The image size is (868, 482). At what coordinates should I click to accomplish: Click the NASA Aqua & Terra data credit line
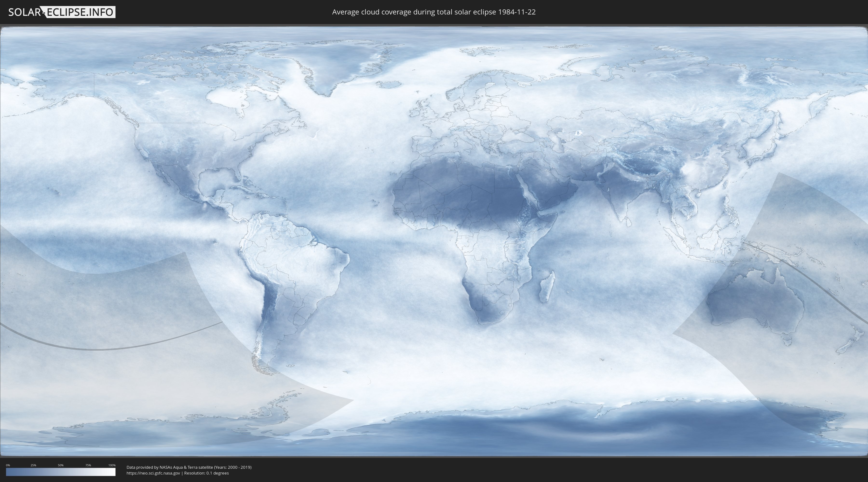189,467
